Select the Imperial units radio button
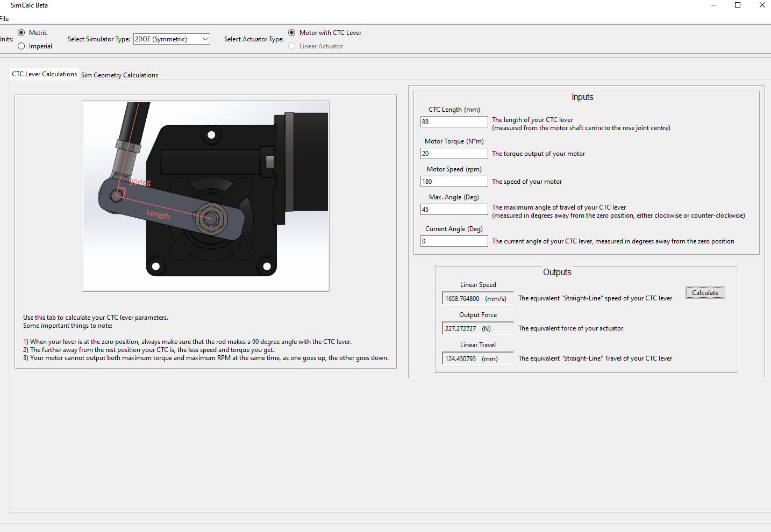771x532 pixels. tap(22, 46)
